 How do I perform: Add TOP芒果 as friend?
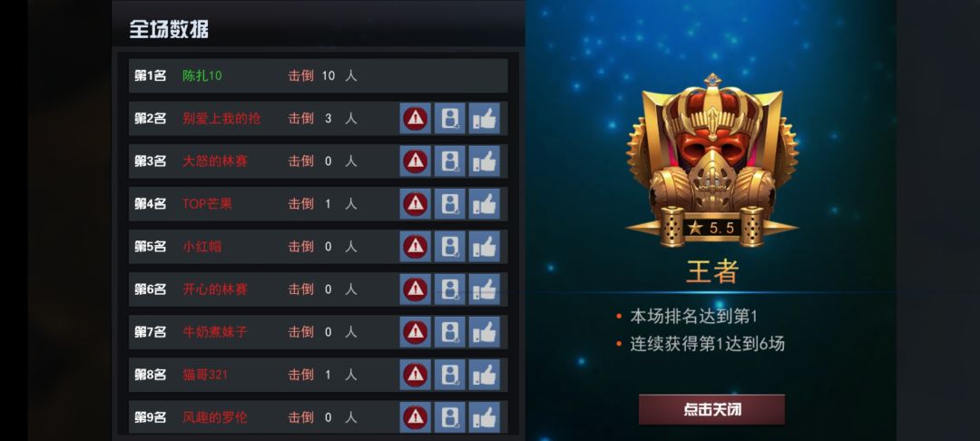(x=450, y=203)
